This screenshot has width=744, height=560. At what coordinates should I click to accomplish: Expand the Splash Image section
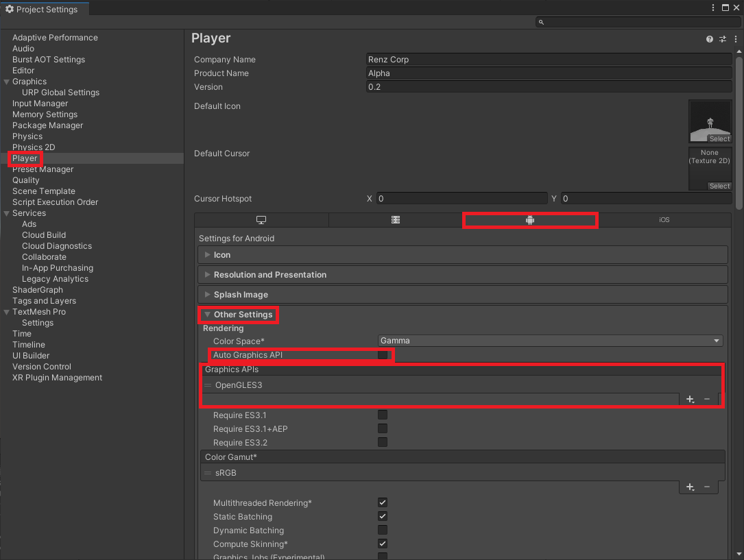click(463, 295)
